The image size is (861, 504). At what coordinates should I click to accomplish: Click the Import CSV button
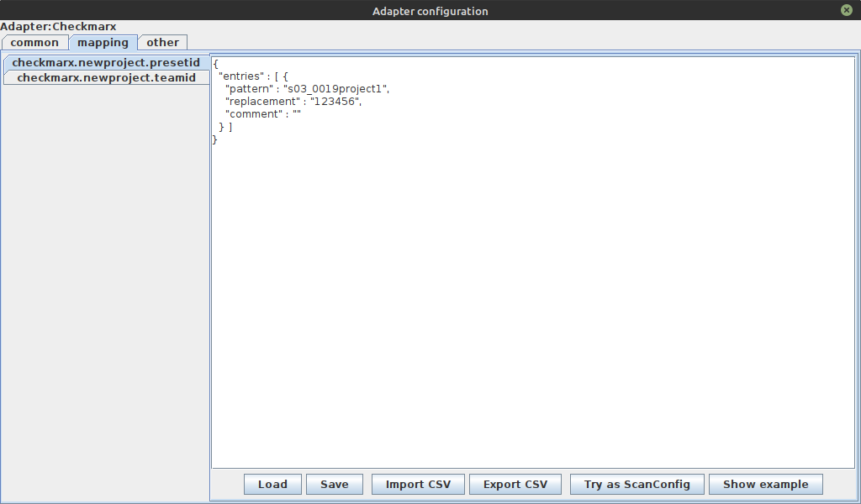click(x=418, y=484)
